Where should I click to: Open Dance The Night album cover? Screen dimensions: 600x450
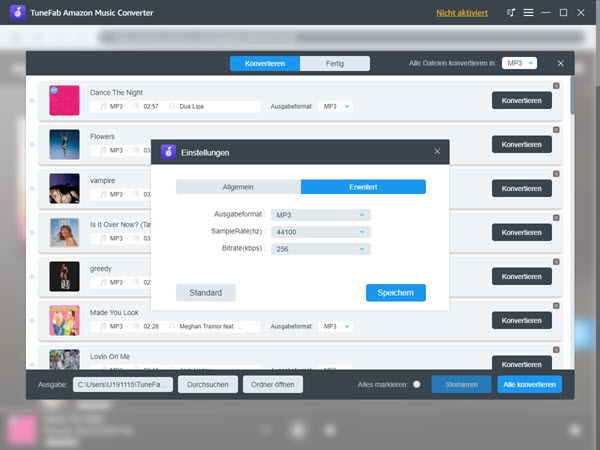64,100
